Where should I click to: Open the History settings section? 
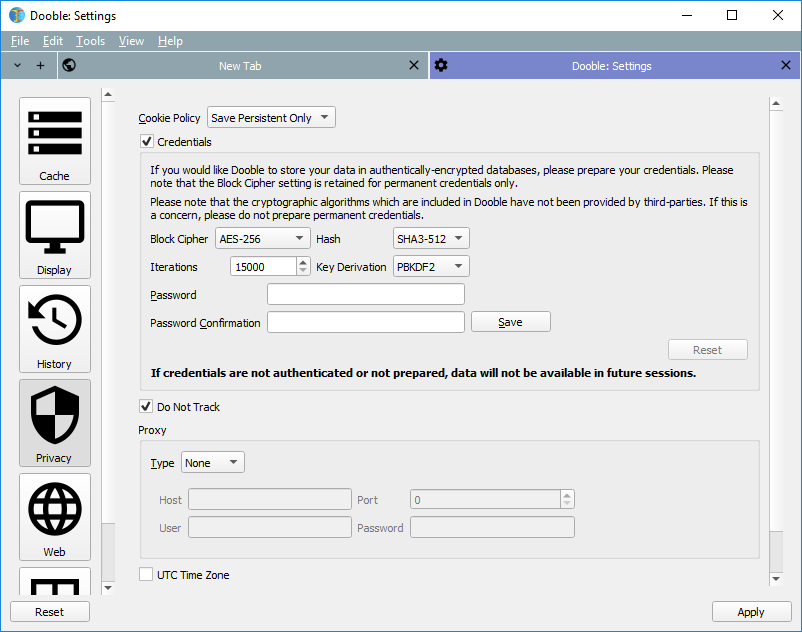[54, 329]
